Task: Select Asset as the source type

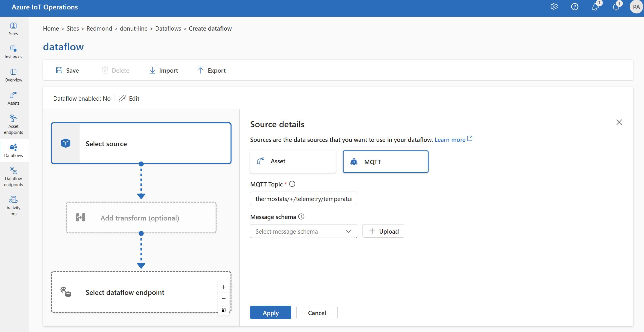Action: 293,161
